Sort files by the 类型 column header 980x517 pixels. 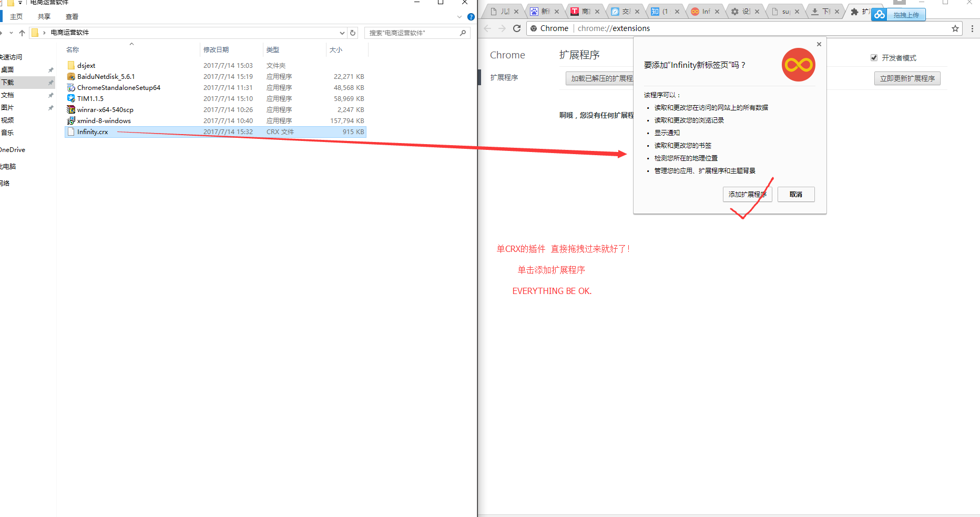pyautogui.click(x=273, y=50)
